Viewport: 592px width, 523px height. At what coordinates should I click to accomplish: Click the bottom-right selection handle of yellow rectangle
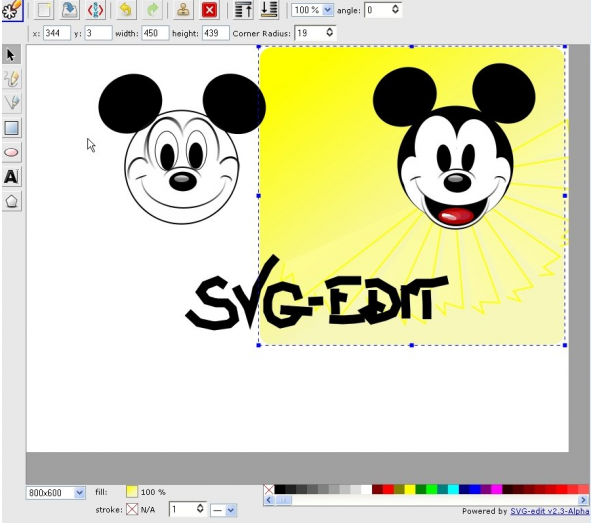pos(565,345)
